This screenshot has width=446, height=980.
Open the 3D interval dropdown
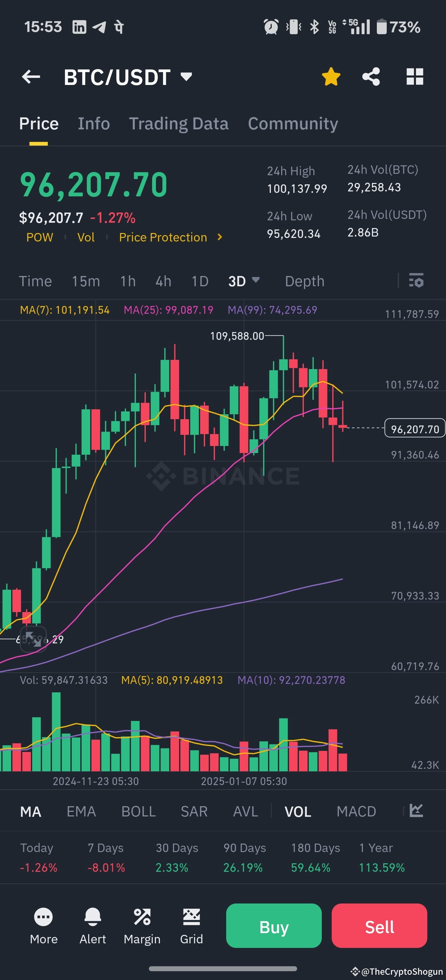[x=244, y=281]
